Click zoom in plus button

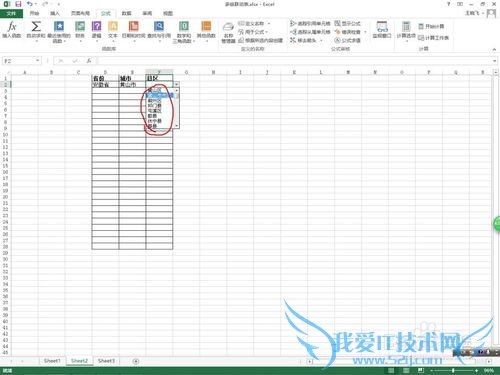coord(477,371)
